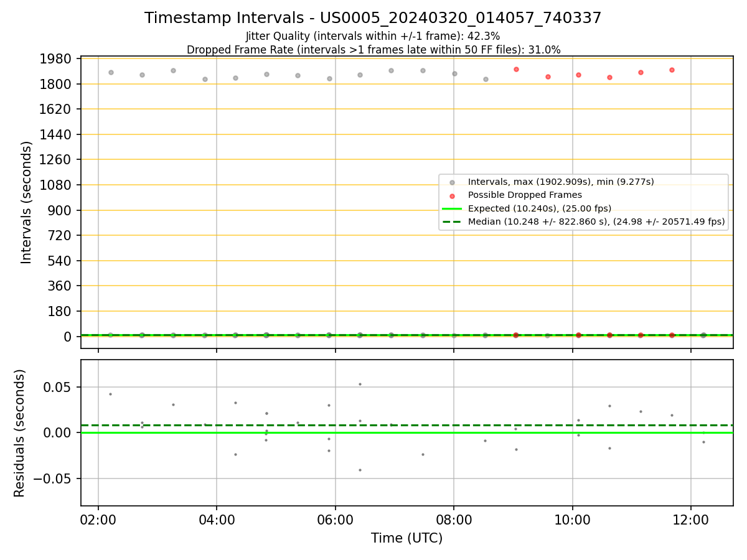Click the 'Residuals (seconds)' y-axis label

point(20,433)
